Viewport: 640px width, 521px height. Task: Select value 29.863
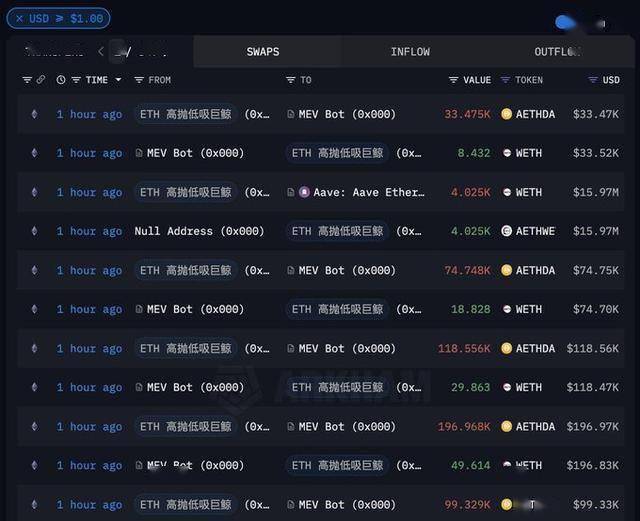click(470, 387)
